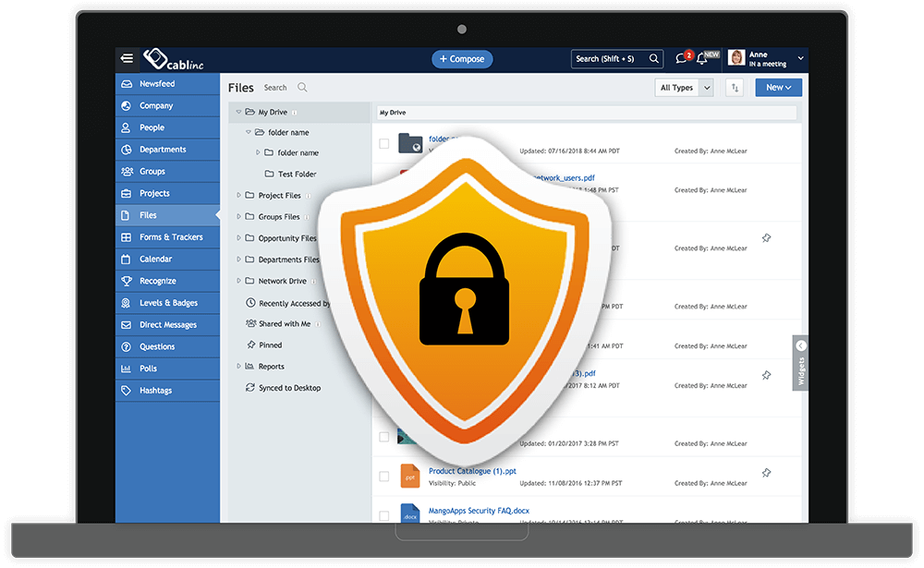This screenshot has height=568, width=924.
Task: Expand the Opportunity Files node
Action: (x=238, y=238)
